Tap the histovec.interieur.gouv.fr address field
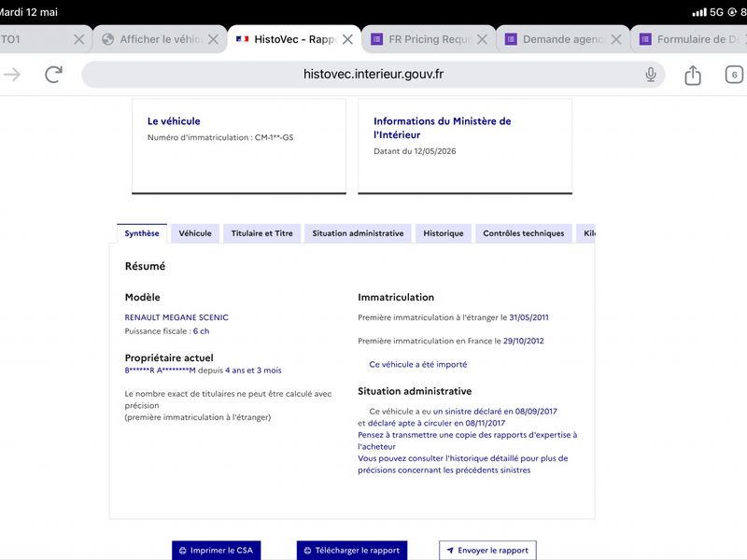 point(373,75)
